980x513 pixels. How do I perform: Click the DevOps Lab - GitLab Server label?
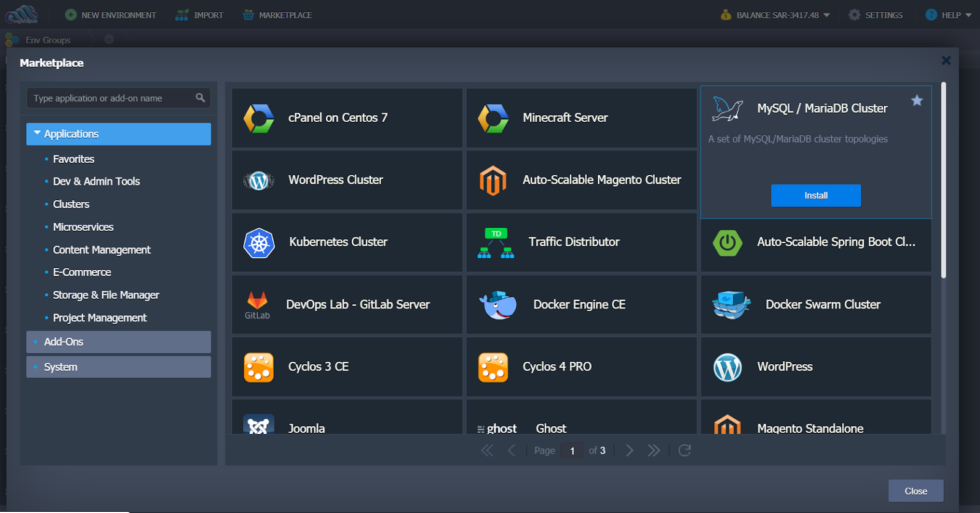pos(358,304)
